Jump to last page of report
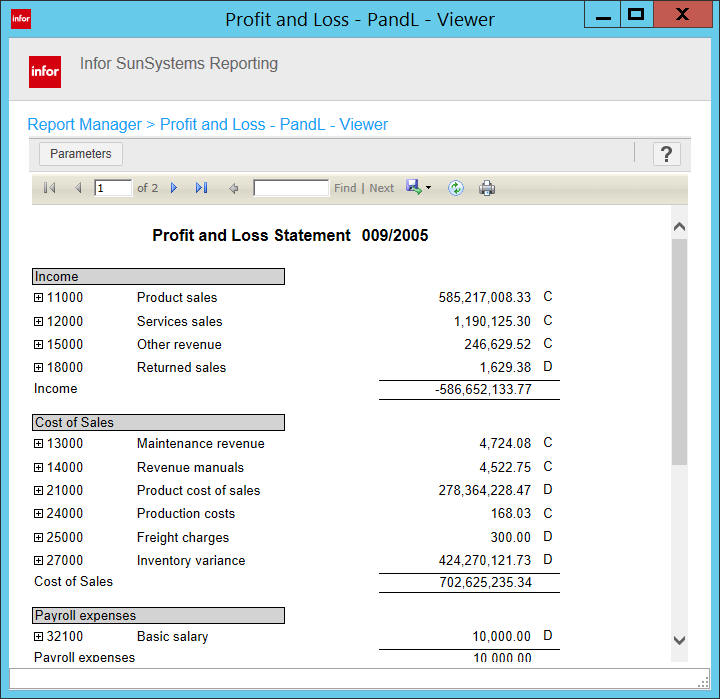The image size is (720, 699). tap(202, 188)
